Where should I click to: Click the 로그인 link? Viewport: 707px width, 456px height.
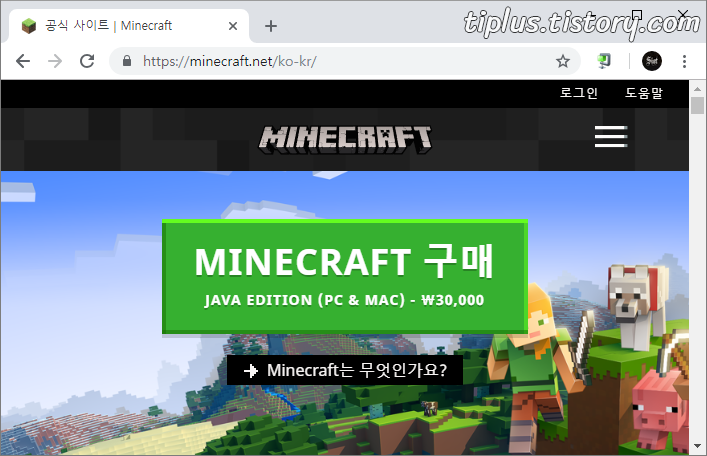(578, 93)
